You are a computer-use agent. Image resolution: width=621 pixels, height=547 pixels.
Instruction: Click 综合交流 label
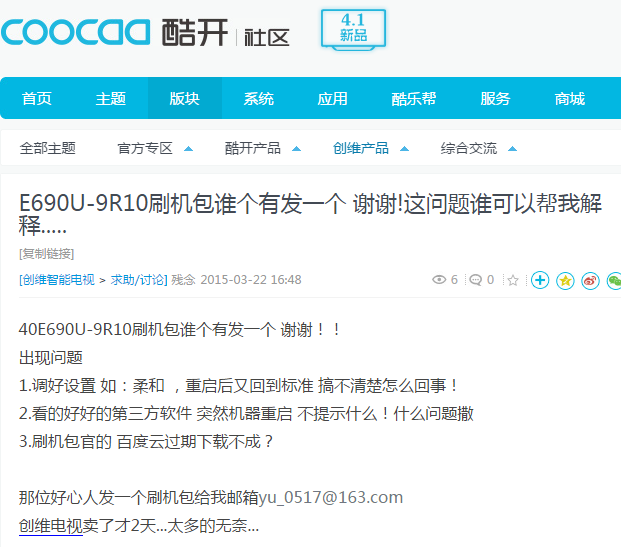tap(469, 149)
